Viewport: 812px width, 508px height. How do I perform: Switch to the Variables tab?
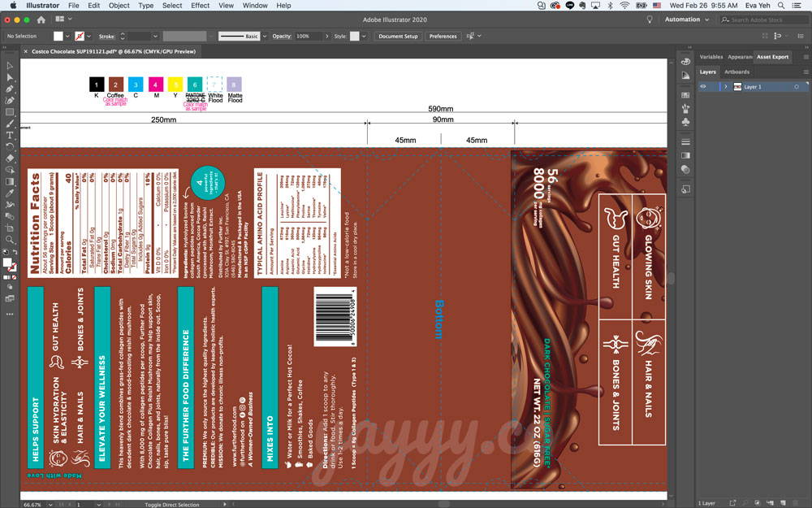pos(711,57)
